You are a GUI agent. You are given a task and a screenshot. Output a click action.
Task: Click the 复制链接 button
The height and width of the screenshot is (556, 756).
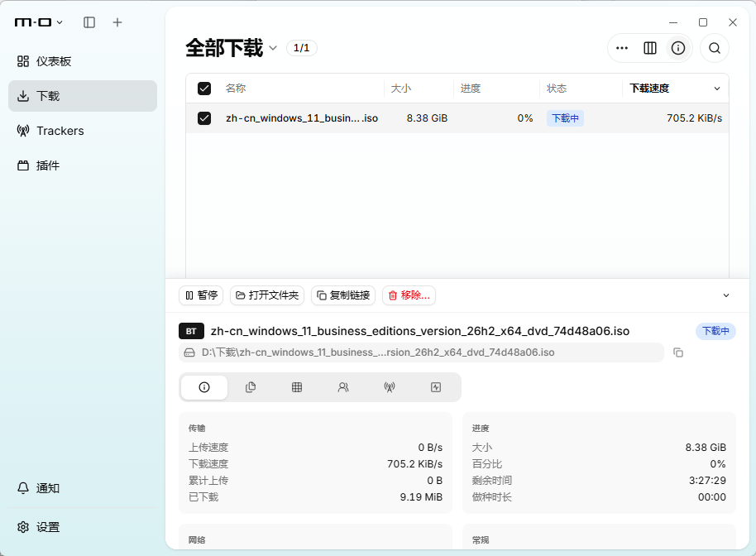tap(343, 295)
